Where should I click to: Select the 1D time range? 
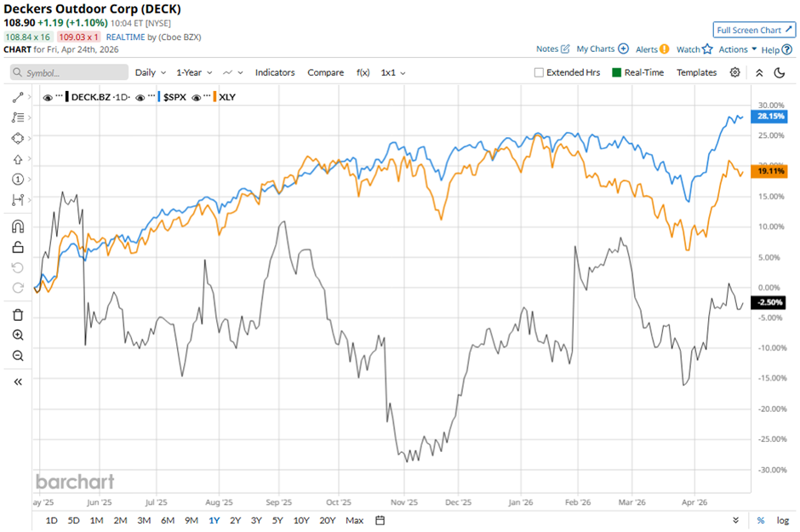pyautogui.click(x=52, y=520)
